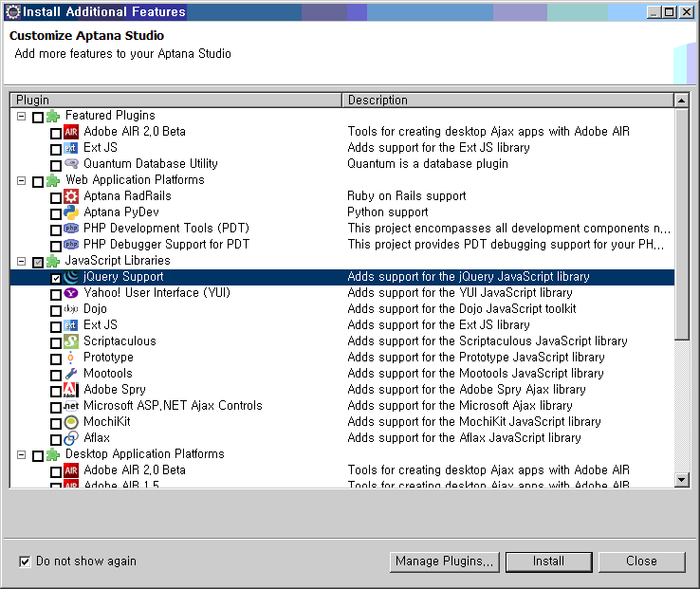Click the Adobe AIR 2.0 Beta icon under Featured Plugins
Image resolution: width=700 pixels, height=589 pixels.
coord(71,132)
